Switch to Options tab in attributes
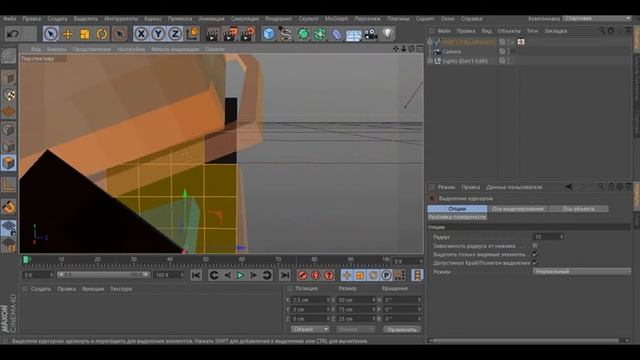This screenshot has height=360, width=640. pos(457,209)
